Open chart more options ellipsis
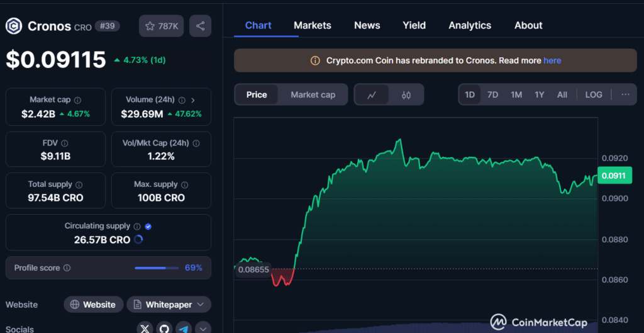Viewport: 644px width, 333px height. [x=625, y=95]
